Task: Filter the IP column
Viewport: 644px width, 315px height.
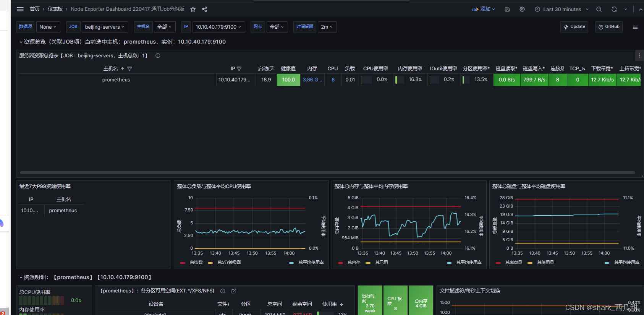Action: [x=239, y=69]
